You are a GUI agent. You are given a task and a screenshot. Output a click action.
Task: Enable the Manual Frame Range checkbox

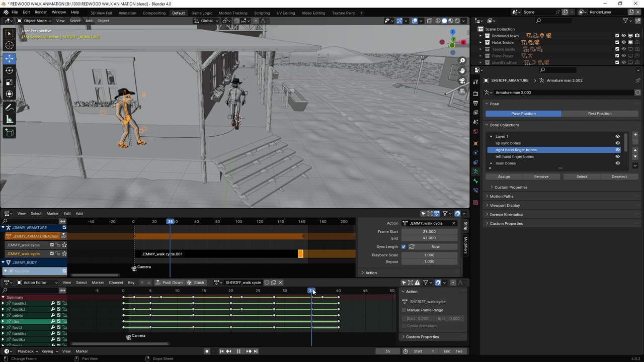point(404,310)
